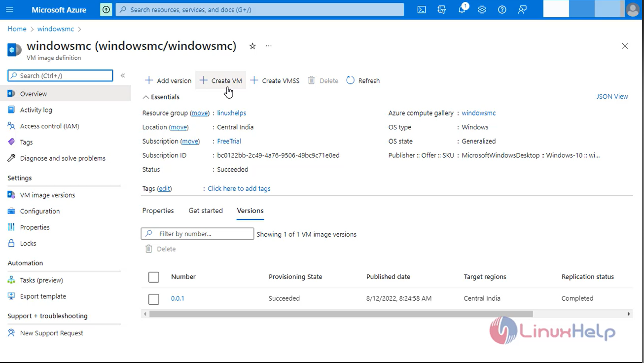Open Cloud Shell from the top bar

pyautogui.click(x=422, y=9)
